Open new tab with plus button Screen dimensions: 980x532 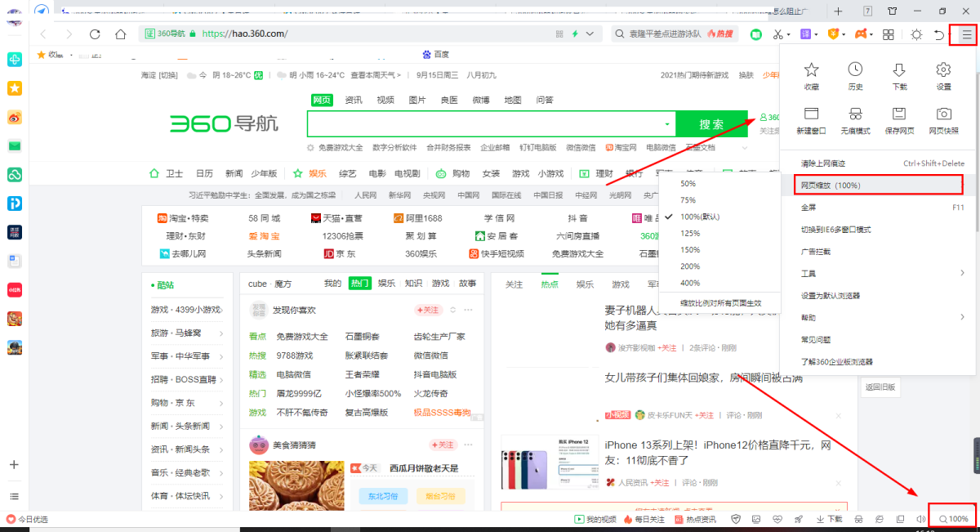point(838,11)
